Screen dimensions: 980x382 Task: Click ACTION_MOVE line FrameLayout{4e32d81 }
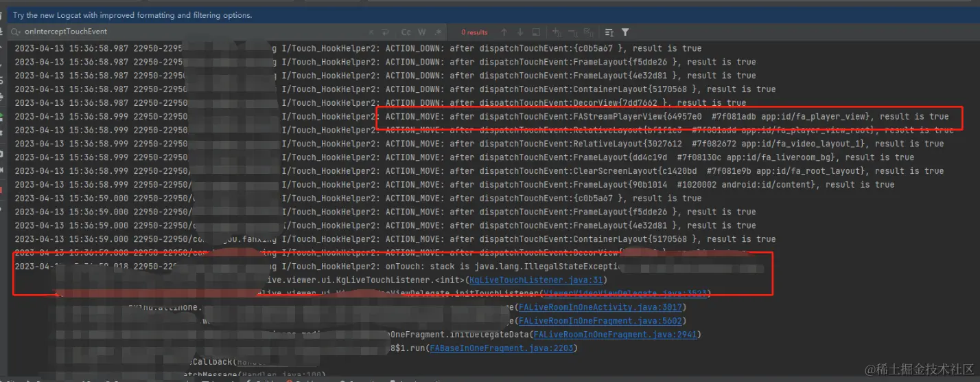click(x=385, y=225)
